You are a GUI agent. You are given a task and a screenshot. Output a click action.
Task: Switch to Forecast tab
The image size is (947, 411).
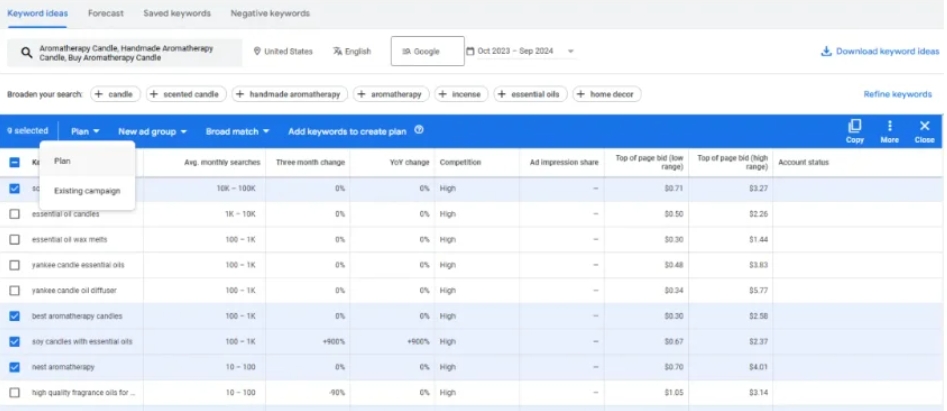tap(106, 13)
